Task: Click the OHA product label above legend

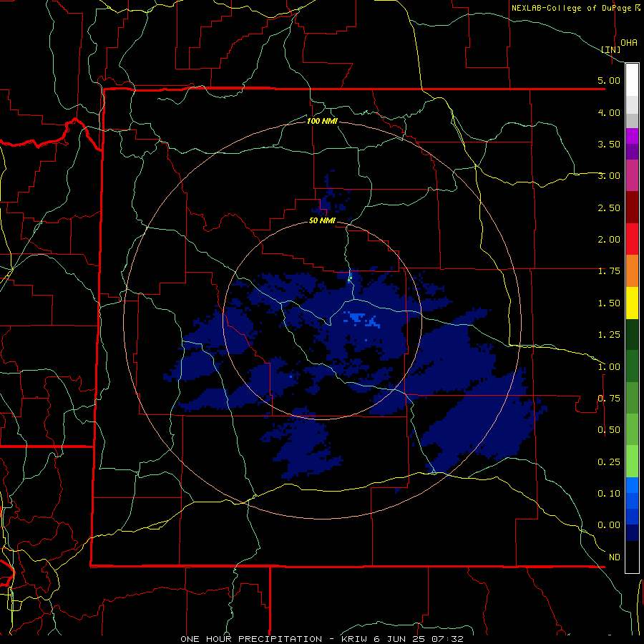Action: (x=629, y=43)
